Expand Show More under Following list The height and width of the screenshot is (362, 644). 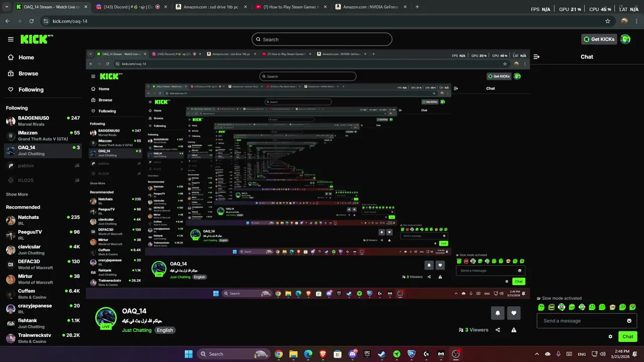click(17, 194)
